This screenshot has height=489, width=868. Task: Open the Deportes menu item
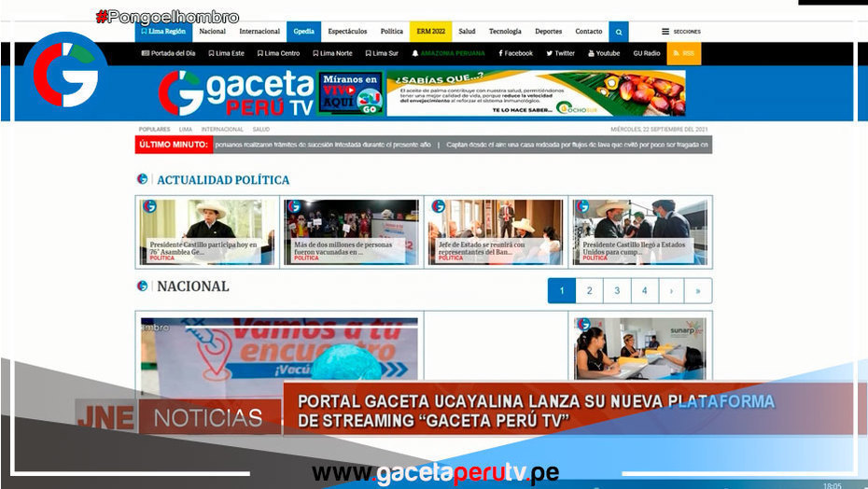[x=548, y=32]
